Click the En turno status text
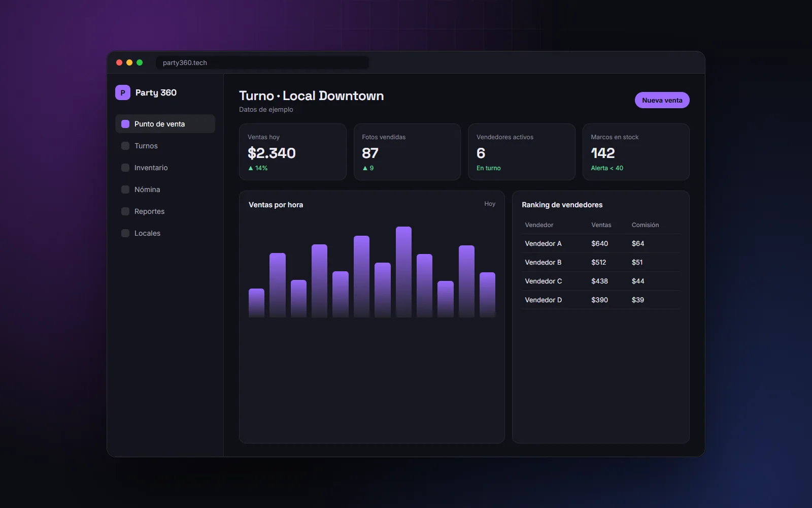This screenshot has height=508, width=812. (488, 168)
